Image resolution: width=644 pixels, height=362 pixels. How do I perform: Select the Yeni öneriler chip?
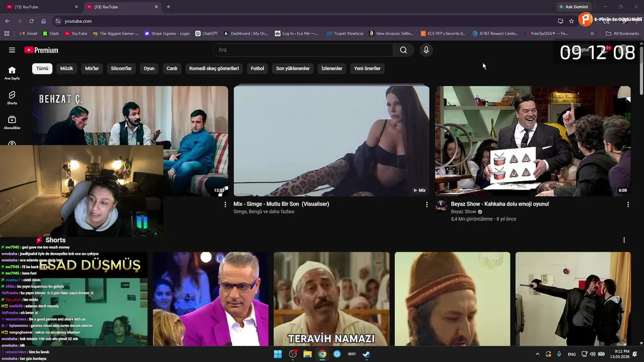click(367, 68)
